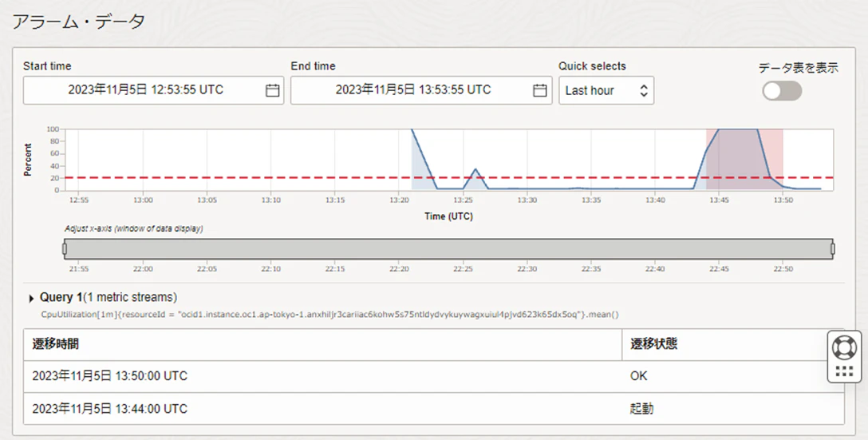Click the End time input field
This screenshot has height=440, width=868.
420,90
